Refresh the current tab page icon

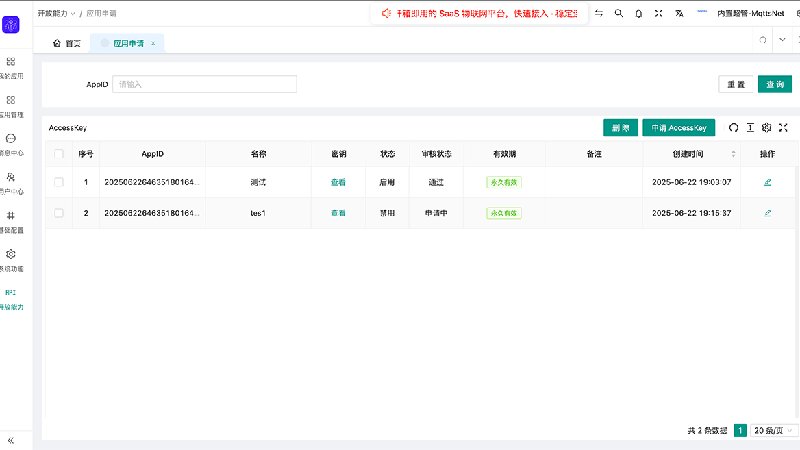[763, 40]
